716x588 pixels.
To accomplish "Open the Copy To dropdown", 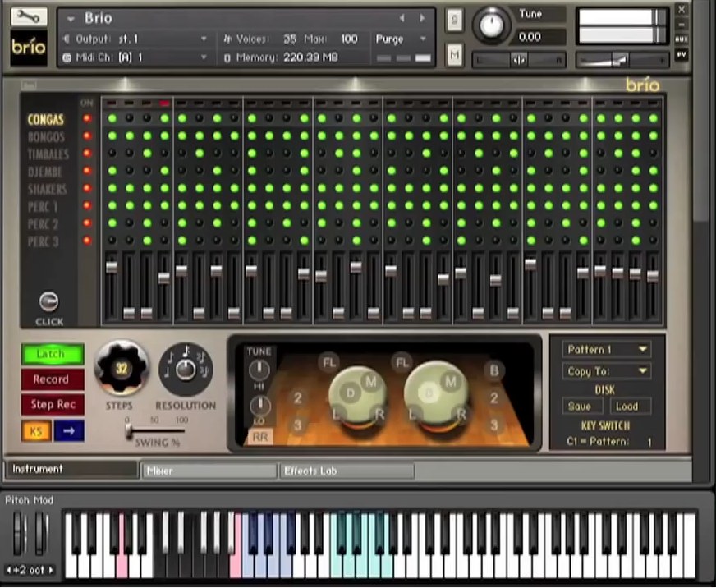I will click(x=607, y=371).
